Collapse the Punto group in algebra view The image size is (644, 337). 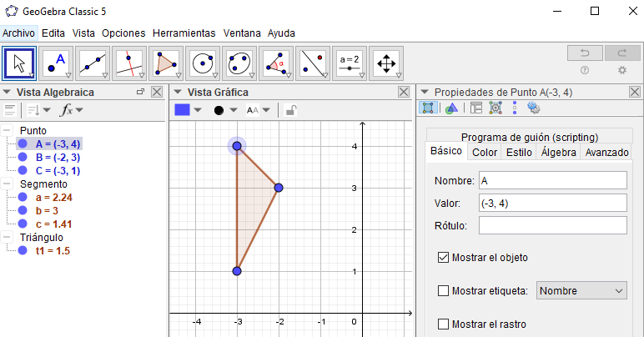[x=8, y=131]
